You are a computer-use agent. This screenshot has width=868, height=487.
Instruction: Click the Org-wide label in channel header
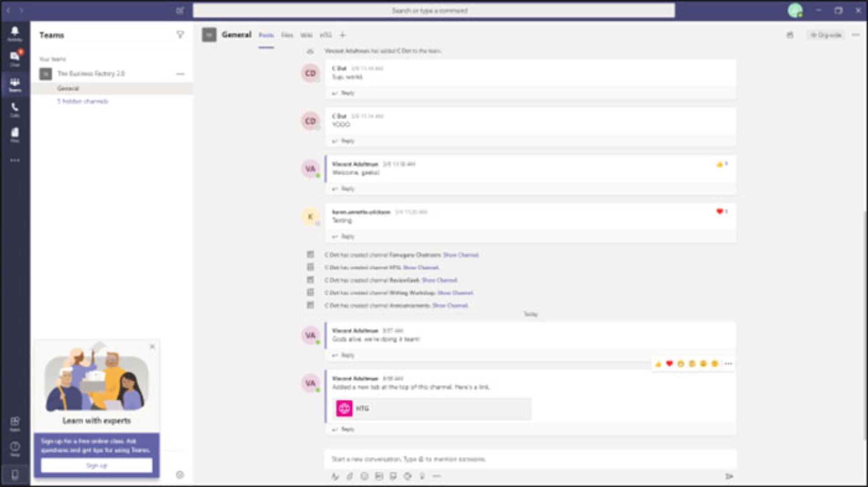826,35
